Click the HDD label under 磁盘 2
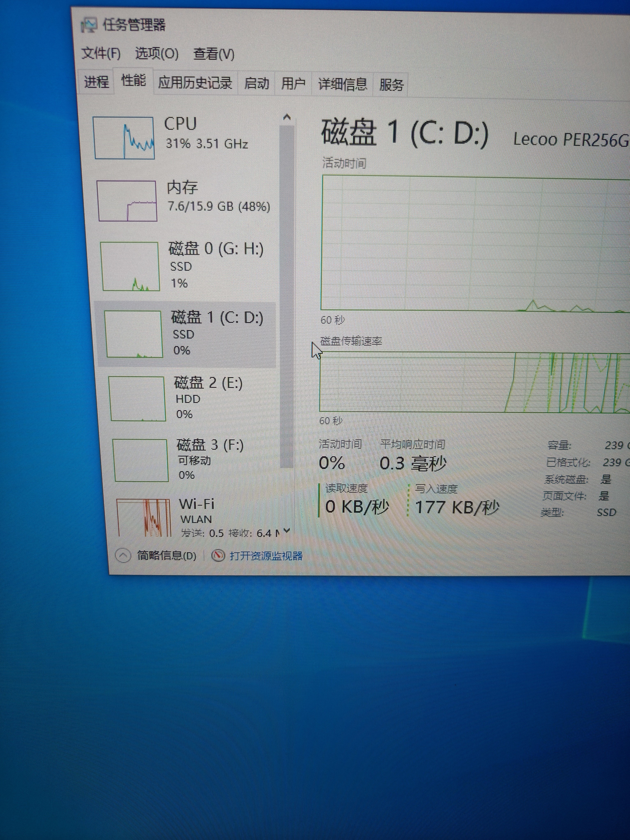Image resolution: width=630 pixels, height=840 pixels. click(x=188, y=399)
